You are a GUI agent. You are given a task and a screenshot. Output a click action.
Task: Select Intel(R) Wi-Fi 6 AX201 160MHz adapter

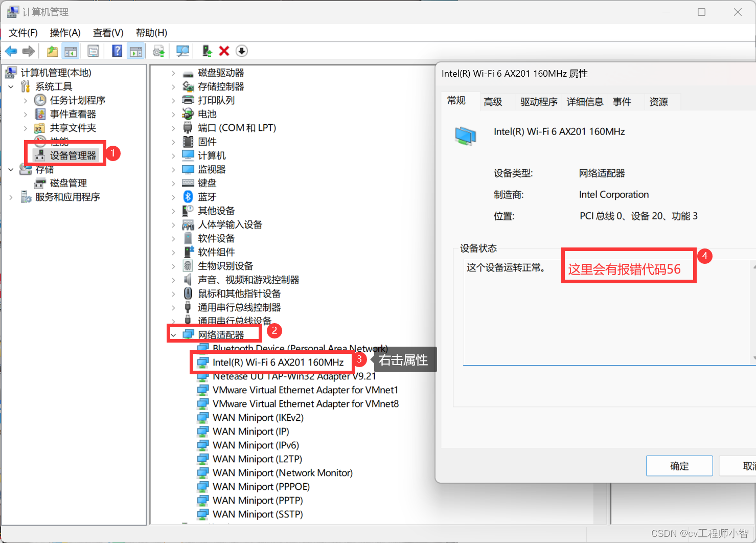[278, 363]
